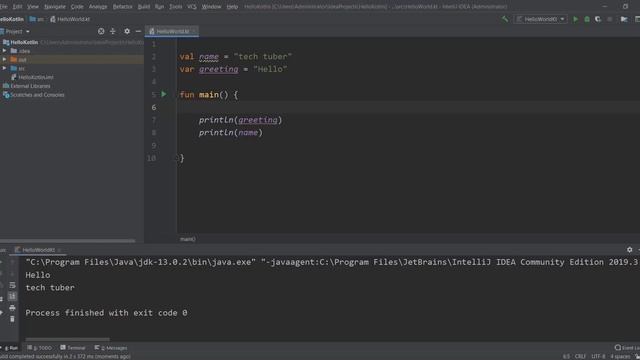Screen dimensions: 640x360
Task: Collapse all nodes with the Project panel's expand/collapse icon
Action: [113, 31]
